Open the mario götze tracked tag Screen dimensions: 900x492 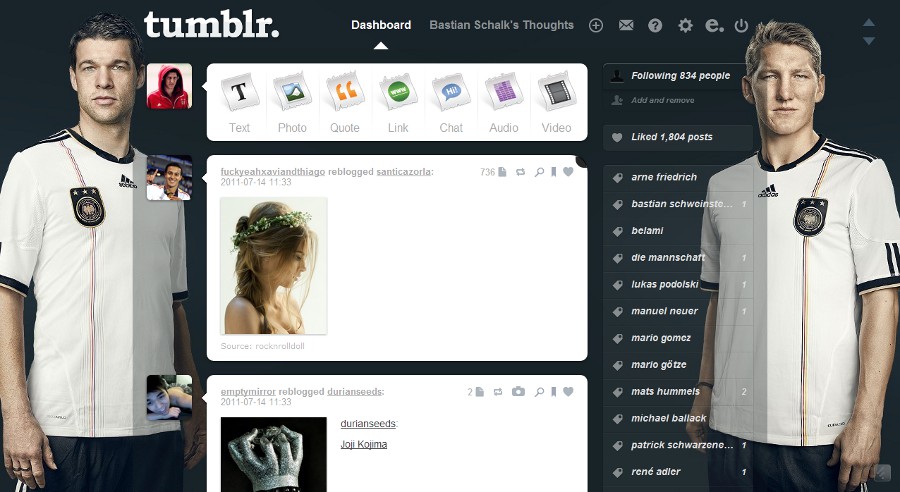(678, 365)
